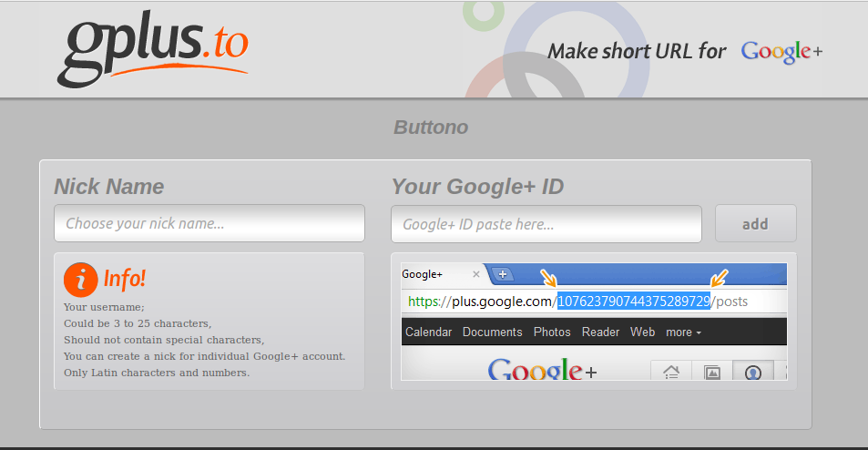
Task: Click the 'Your Google+ ID' heading text
Action: click(477, 187)
